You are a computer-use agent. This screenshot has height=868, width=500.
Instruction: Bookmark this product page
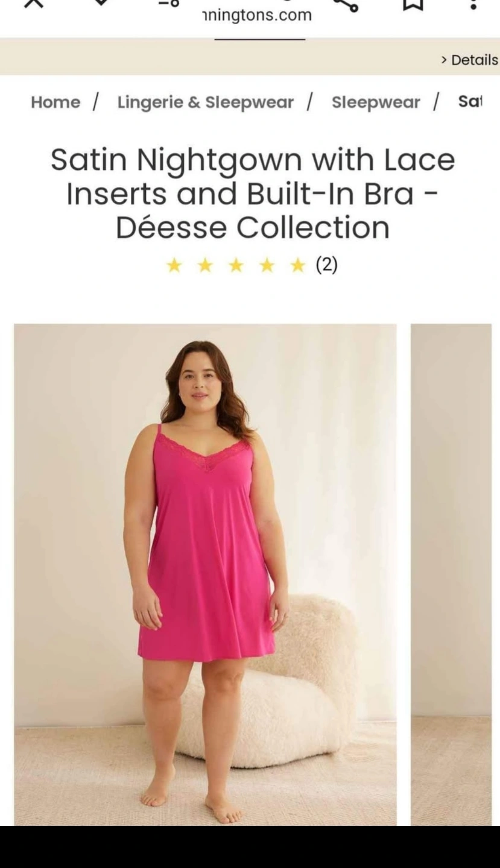(x=413, y=4)
